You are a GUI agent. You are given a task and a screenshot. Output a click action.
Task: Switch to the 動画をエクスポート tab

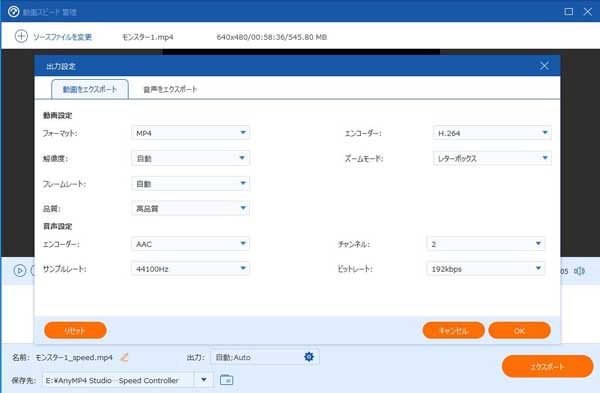point(90,89)
